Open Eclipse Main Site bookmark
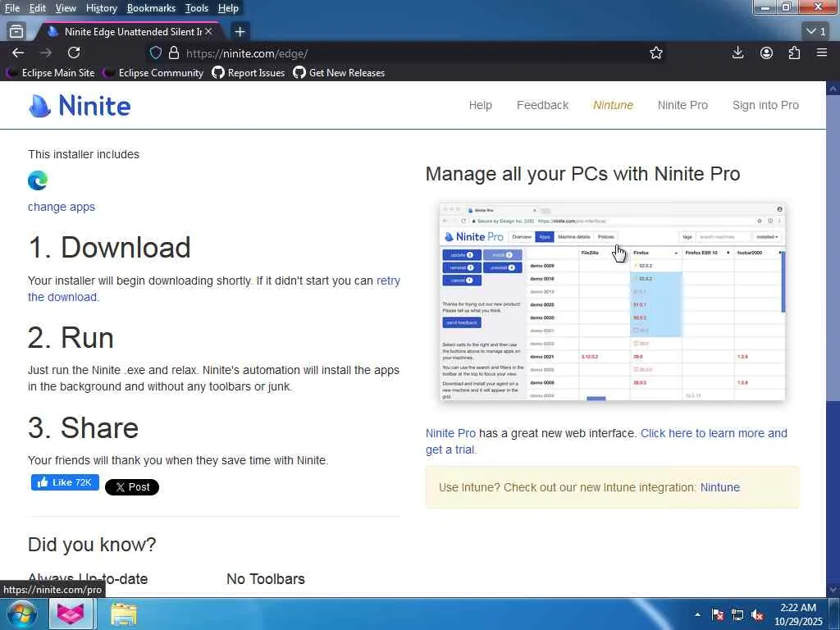 click(x=52, y=73)
